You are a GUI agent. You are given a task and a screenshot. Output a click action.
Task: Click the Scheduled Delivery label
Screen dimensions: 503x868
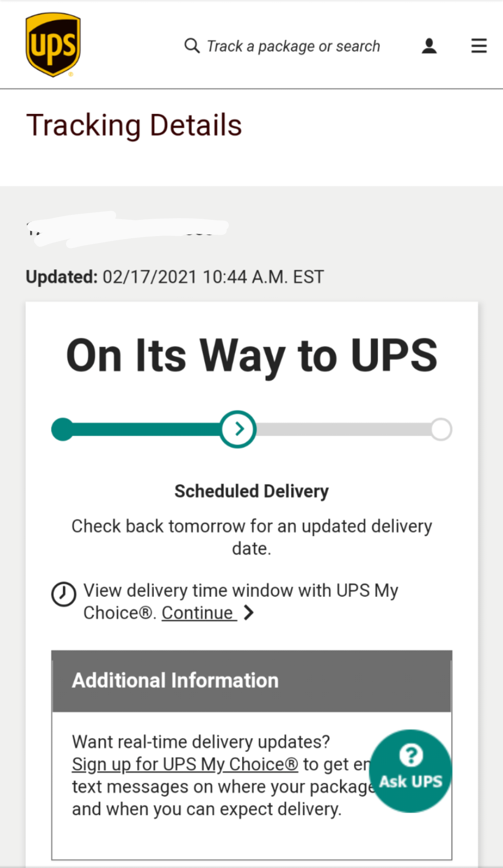point(252,491)
